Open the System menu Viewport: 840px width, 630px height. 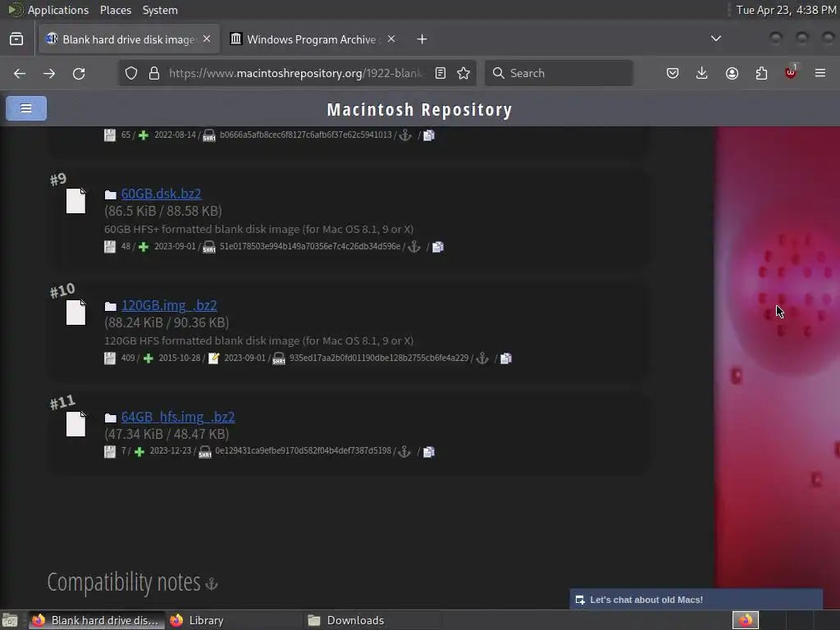pyautogui.click(x=160, y=10)
